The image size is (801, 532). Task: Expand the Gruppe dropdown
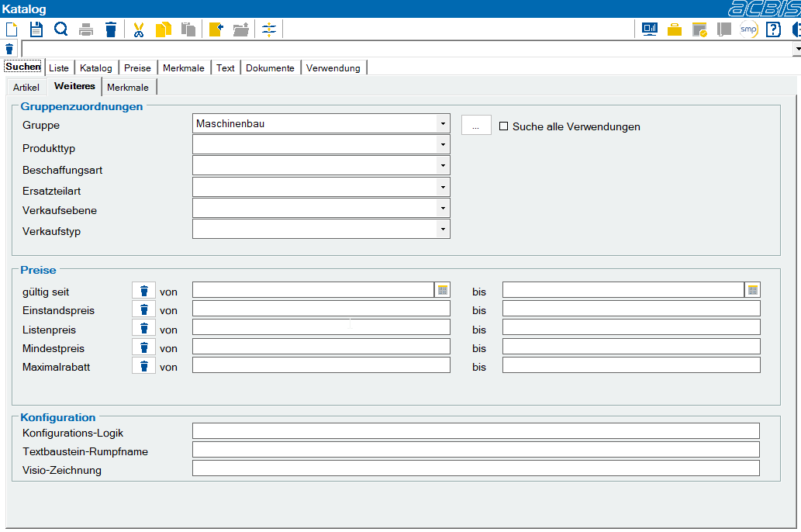pos(443,123)
